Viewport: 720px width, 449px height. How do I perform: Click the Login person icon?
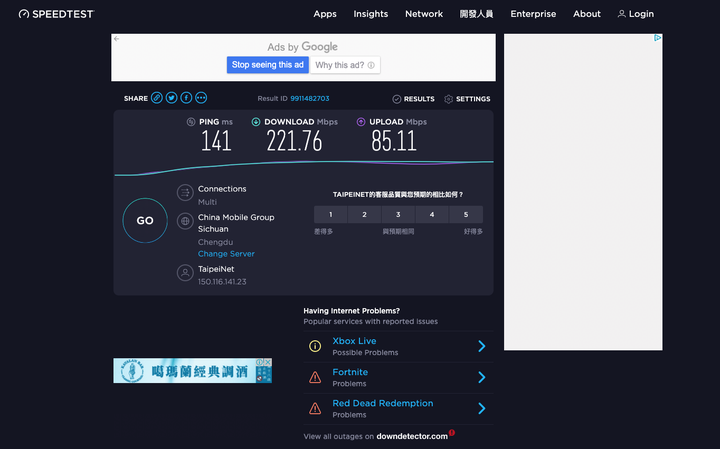622,14
